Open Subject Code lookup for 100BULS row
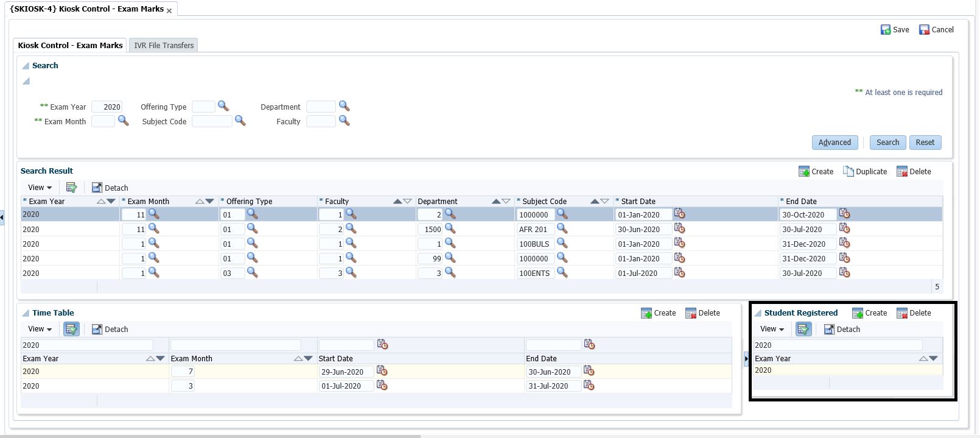980x438 pixels. point(562,243)
